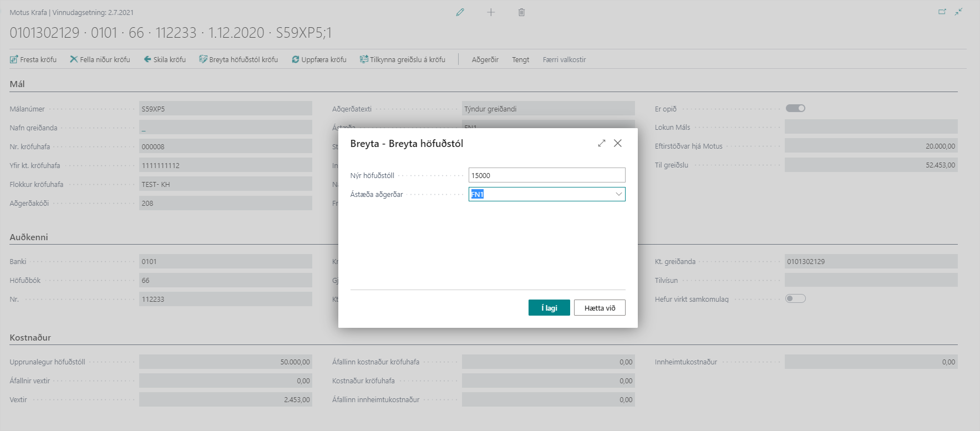Click Skila kröfu action
The image size is (980, 431).
tap(165, 59)
